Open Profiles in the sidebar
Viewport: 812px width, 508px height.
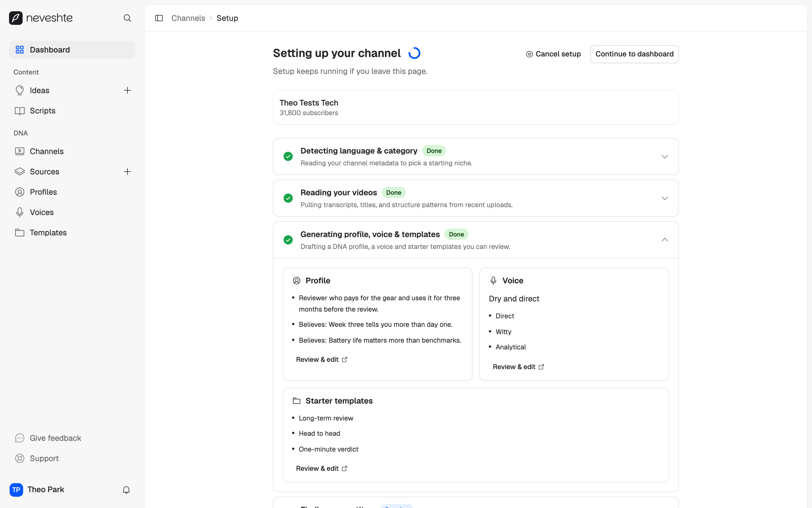(72, 192)
